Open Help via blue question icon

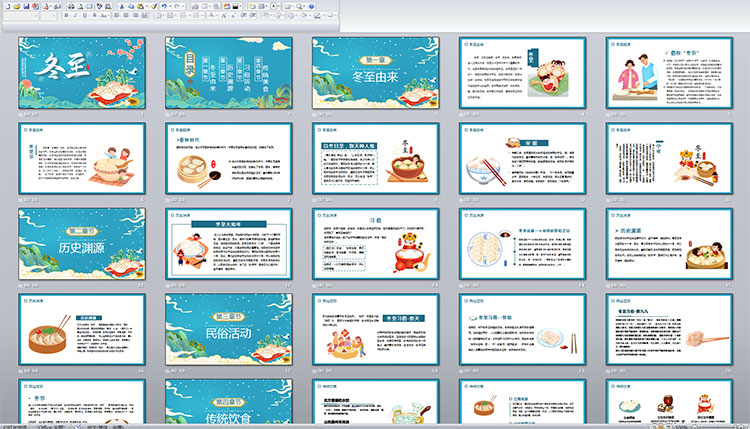point(311,6)
